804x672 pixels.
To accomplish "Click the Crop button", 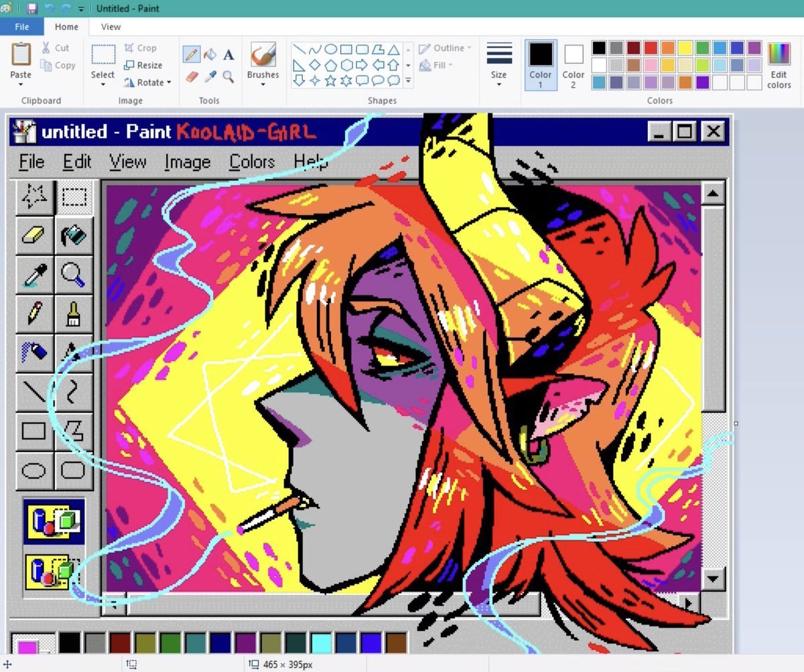I will (141, 48).
